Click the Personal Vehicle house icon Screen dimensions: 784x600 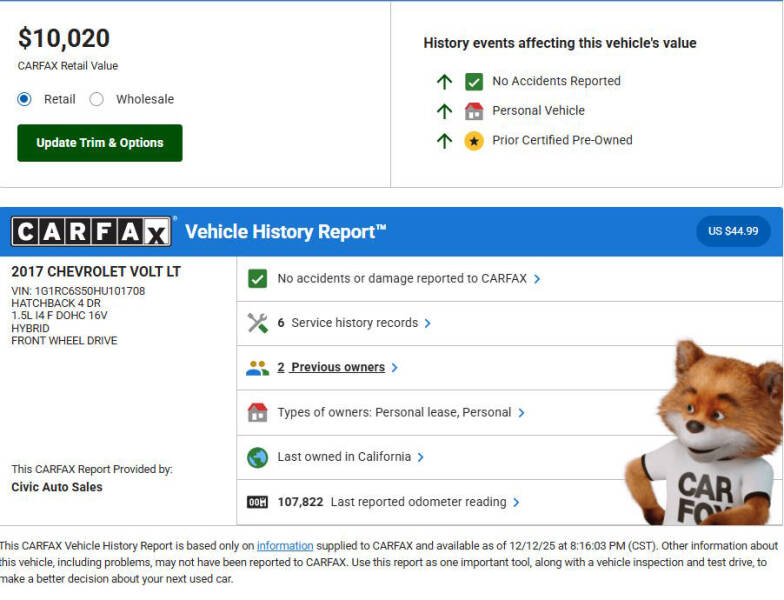click(474, 111)
